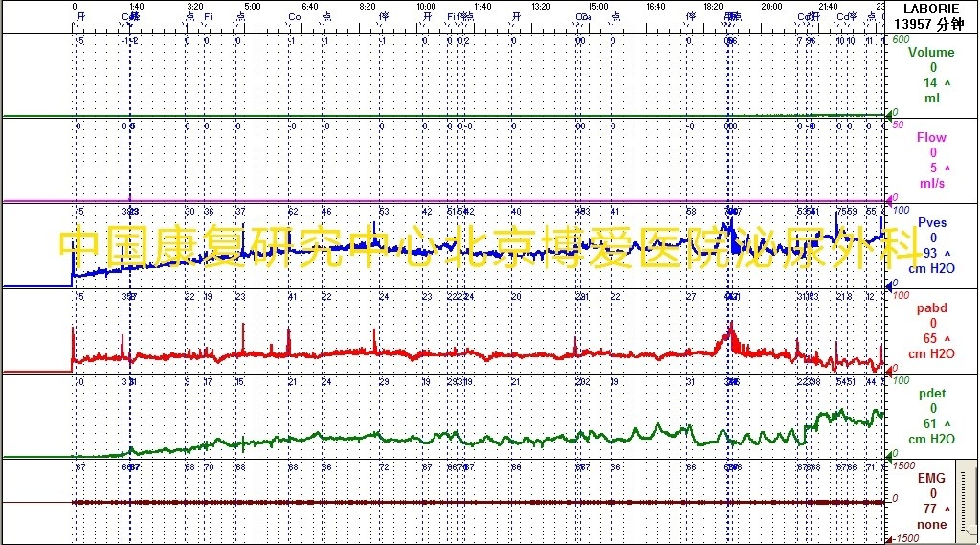Select the Fi event marker after 3:20
This screenshot has width=980, height=545.
coord(208,17)
